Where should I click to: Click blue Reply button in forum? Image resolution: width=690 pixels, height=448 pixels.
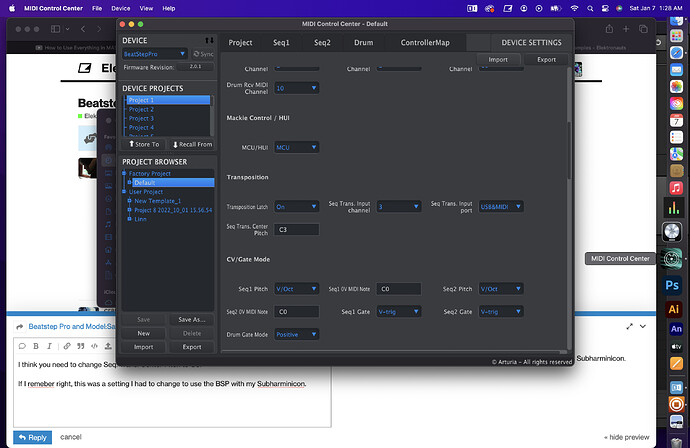pos(33,437)
